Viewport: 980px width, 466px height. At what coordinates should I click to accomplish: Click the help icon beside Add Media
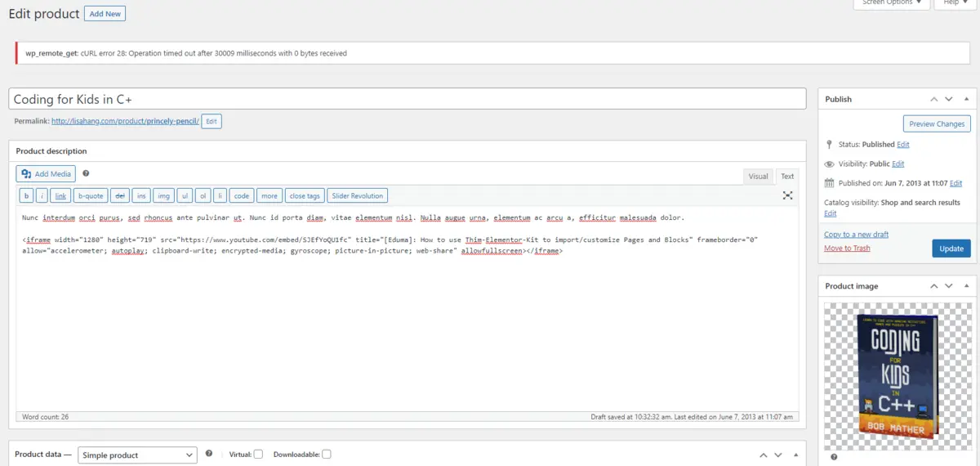click(x=86, y=173)
